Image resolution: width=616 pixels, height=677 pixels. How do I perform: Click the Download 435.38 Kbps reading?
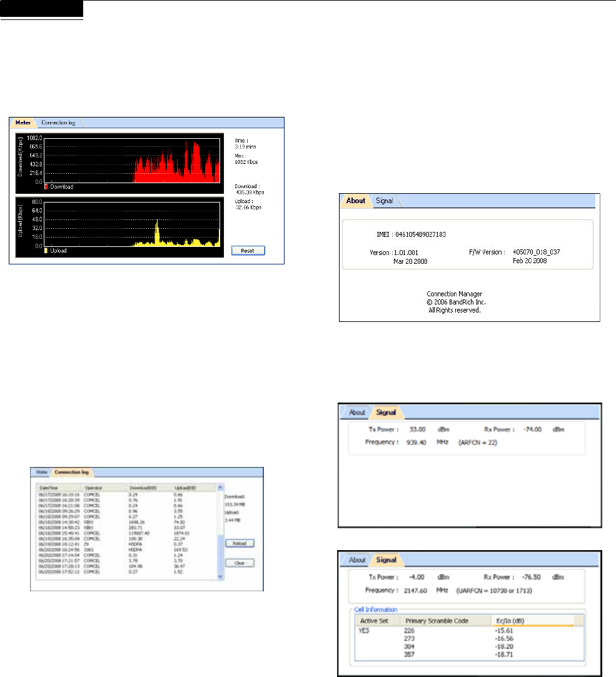(x=250, y=189)
